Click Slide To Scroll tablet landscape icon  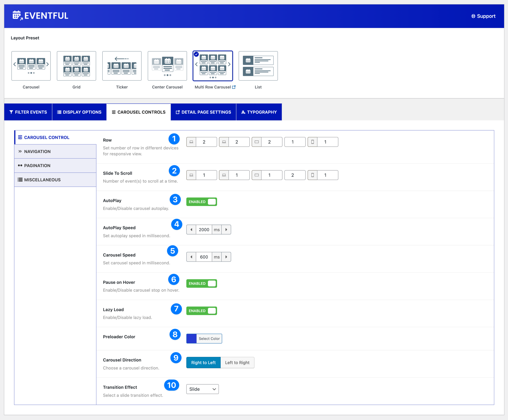pyautogui.click(x=257, y=175)
